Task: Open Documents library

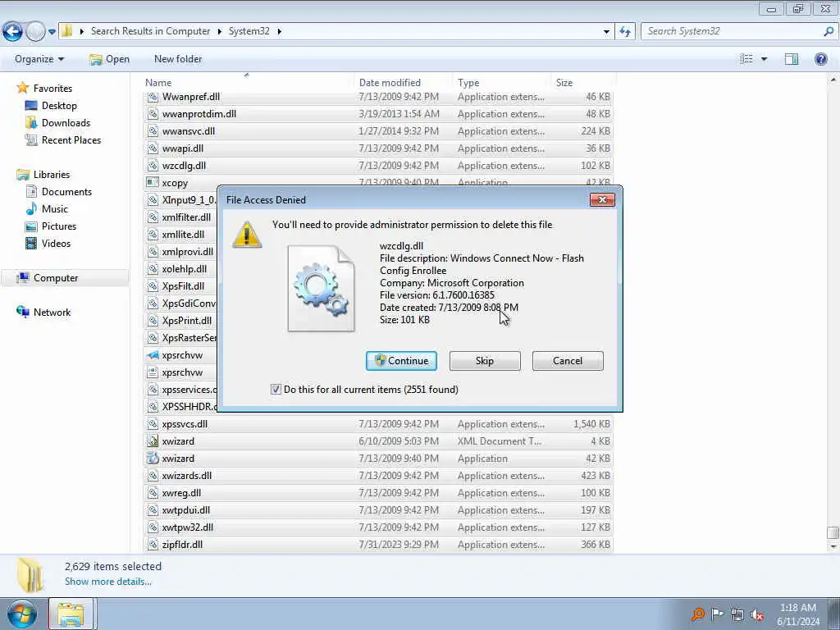Action: click(x=66, y=192)
